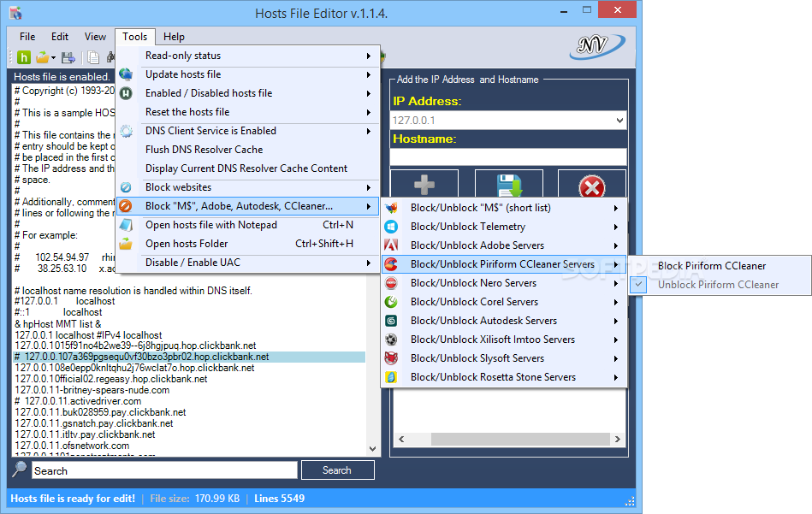Click the green 'h' hosts toolbar icon
The image size is (812, 514).
click(24, 57)
